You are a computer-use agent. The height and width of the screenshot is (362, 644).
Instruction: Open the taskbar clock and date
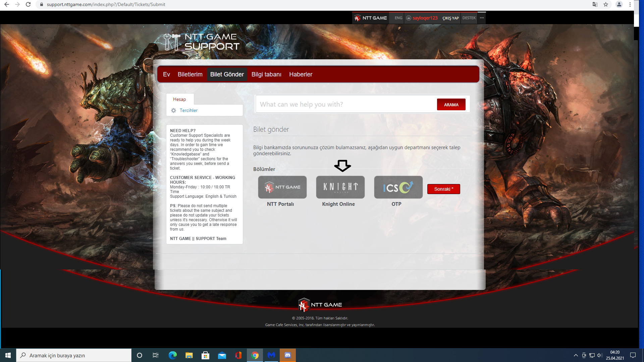point(615,355)
